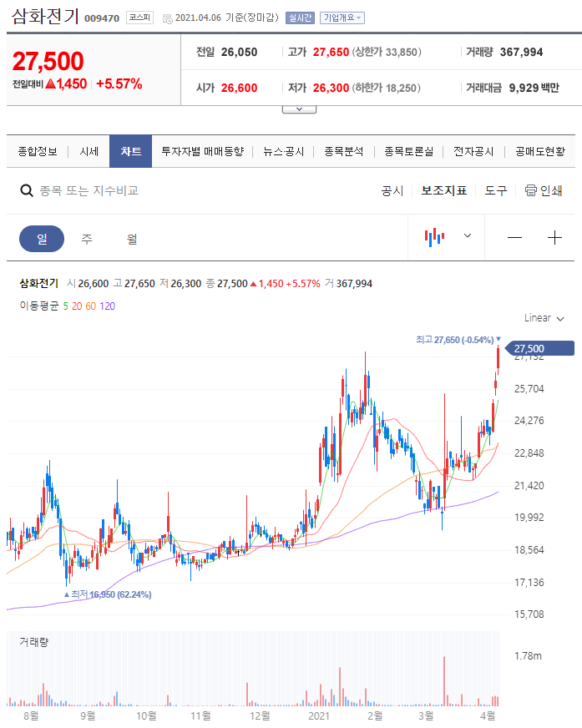Screen dimensions: 582x728
Task: Open the 투자자별 매매동향 tab
Action: [202, 151]
